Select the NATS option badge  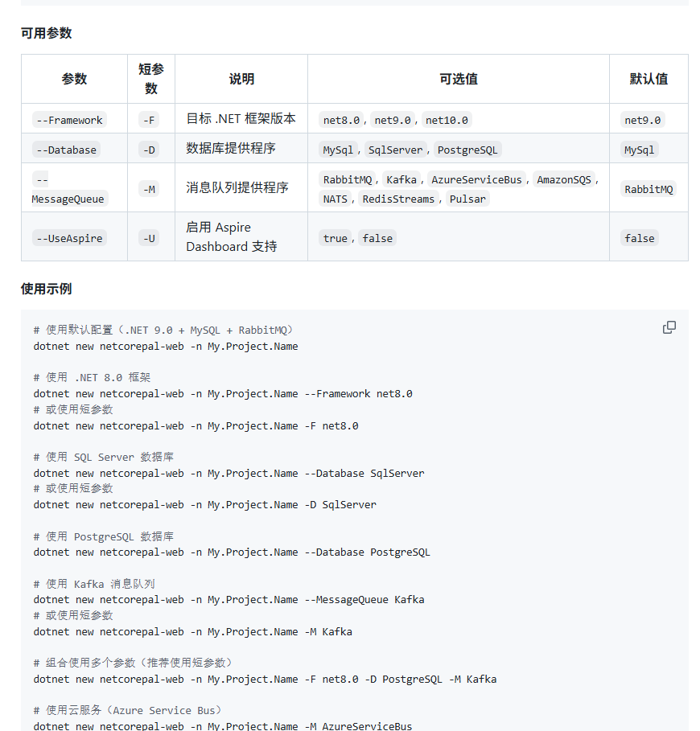pyautogui.click(x=335, y=199)
